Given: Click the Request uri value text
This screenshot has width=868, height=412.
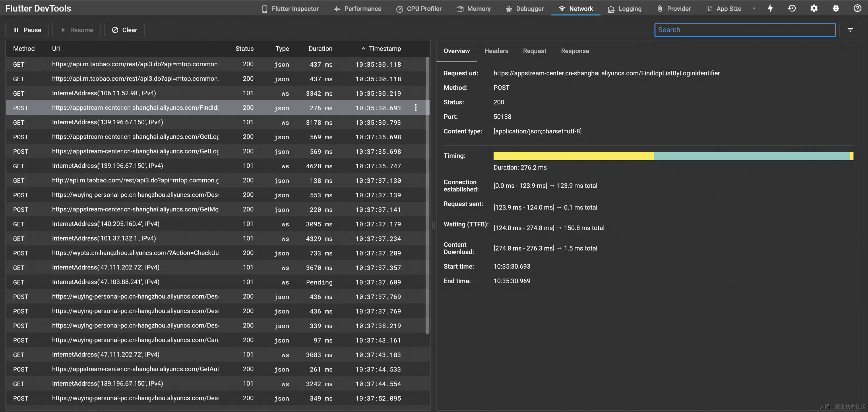Looking at the screenshot, I should click(607, 73).
